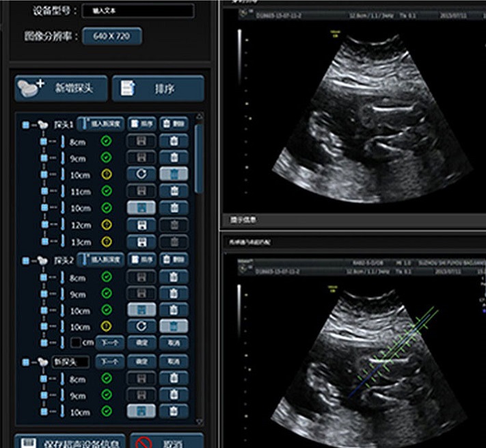Screen dimensions: 486x448
Task: Click the save disk icon in the 12cm row
Action: click(140, 224)
